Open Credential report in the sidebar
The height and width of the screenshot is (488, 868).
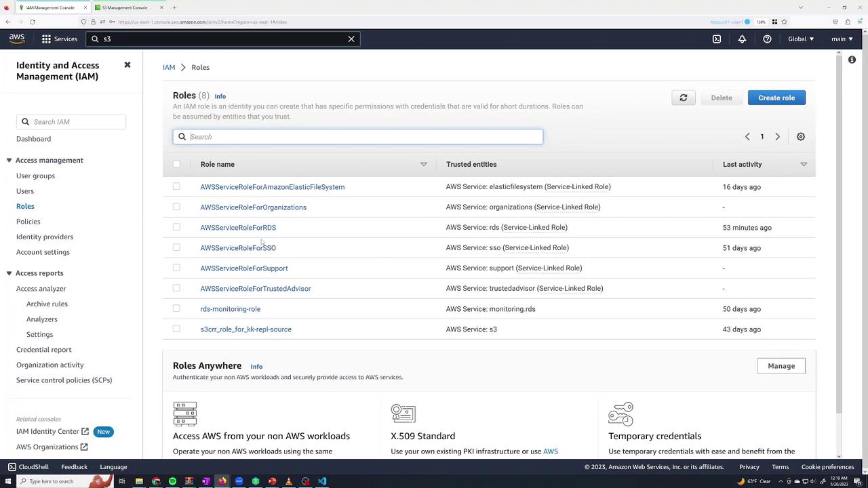(43, 350)
